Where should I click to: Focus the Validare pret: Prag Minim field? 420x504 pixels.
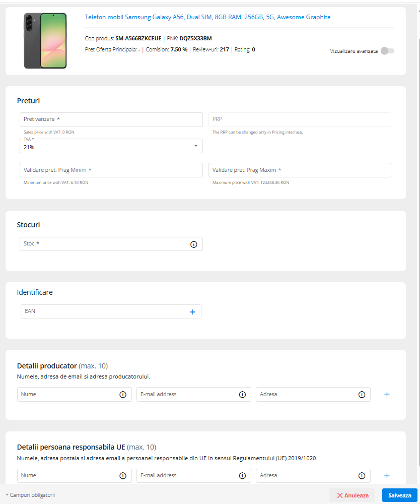click(x=111, y=170)
